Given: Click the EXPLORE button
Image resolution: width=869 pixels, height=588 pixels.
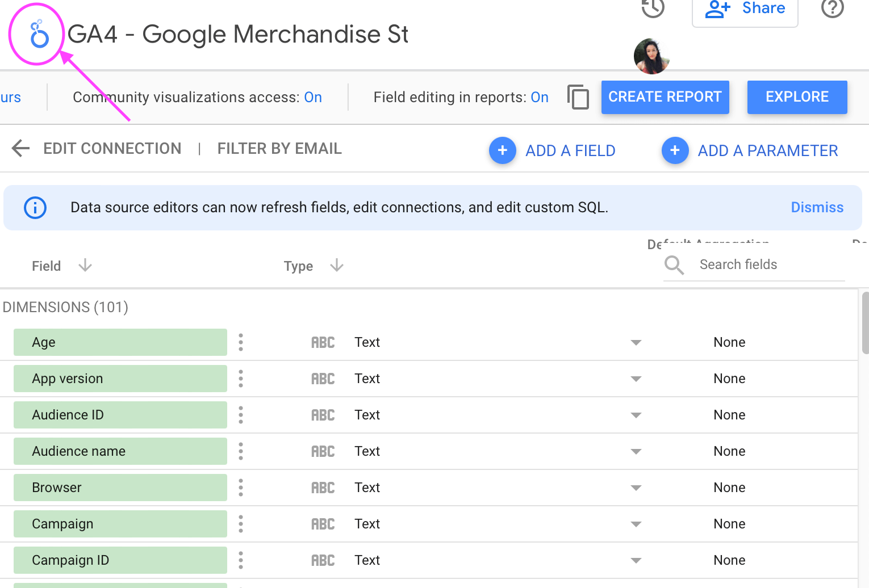Looking at the screenshot, I should click(797, 97).
